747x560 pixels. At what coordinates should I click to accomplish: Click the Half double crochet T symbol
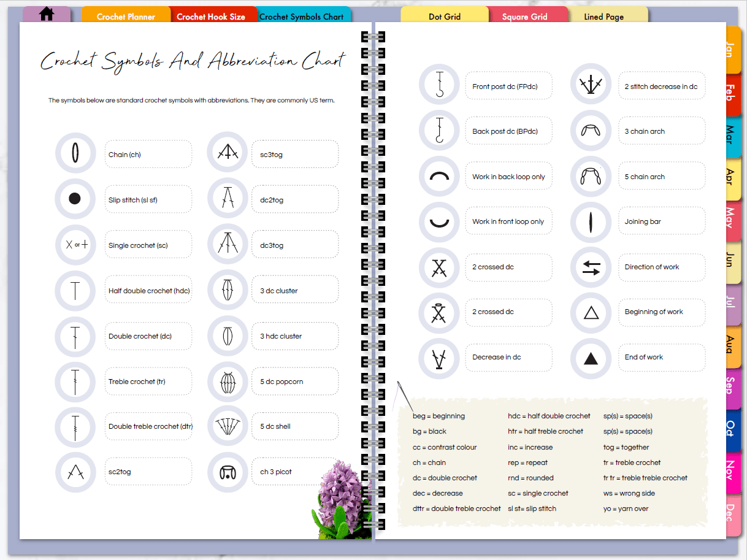(75, 290)
